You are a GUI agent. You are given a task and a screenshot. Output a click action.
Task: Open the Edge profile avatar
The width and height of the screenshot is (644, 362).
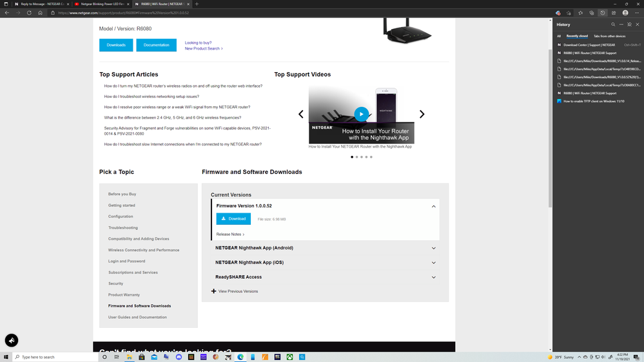pyautogui.click(x=625, y=13)
